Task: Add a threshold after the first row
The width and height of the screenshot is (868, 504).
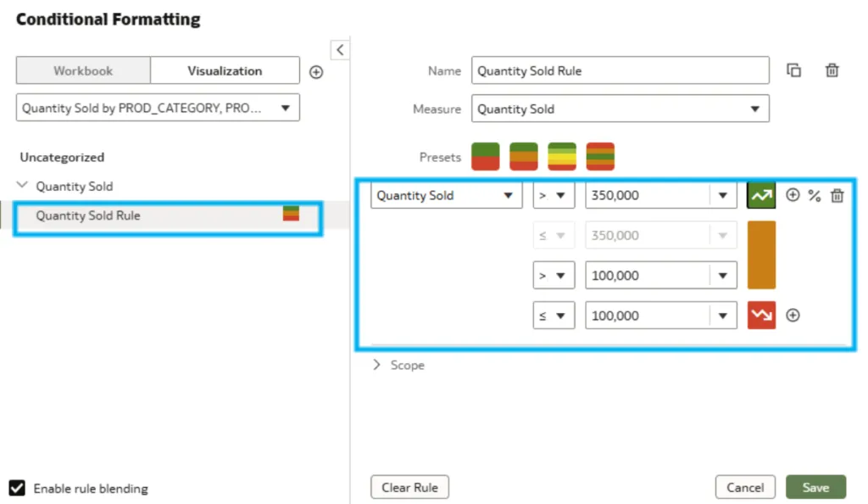Action: pos(793,196)
